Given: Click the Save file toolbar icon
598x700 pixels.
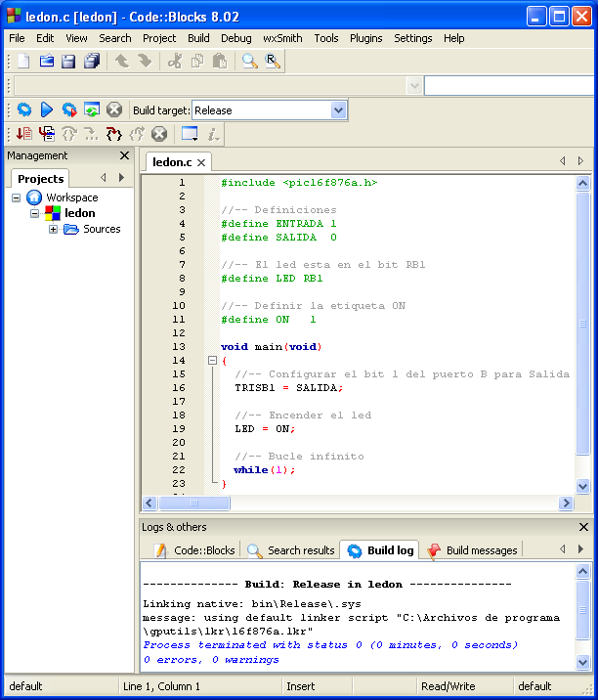Looking at the screenshot, I should tap(68, 62).
